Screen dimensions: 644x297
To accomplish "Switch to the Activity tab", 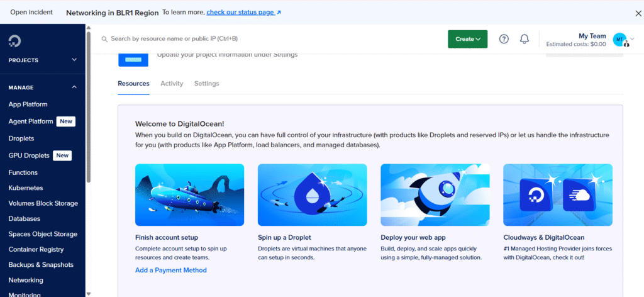I will [172, 84].
